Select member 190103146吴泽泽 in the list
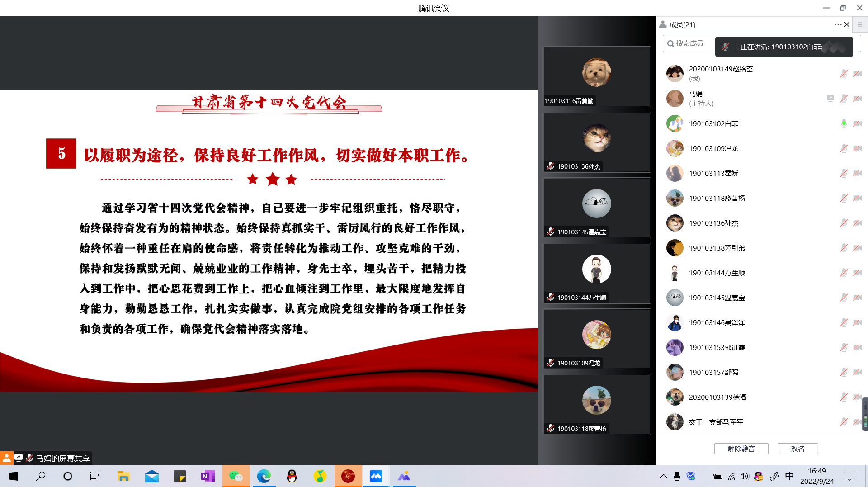 coord(717,322)
